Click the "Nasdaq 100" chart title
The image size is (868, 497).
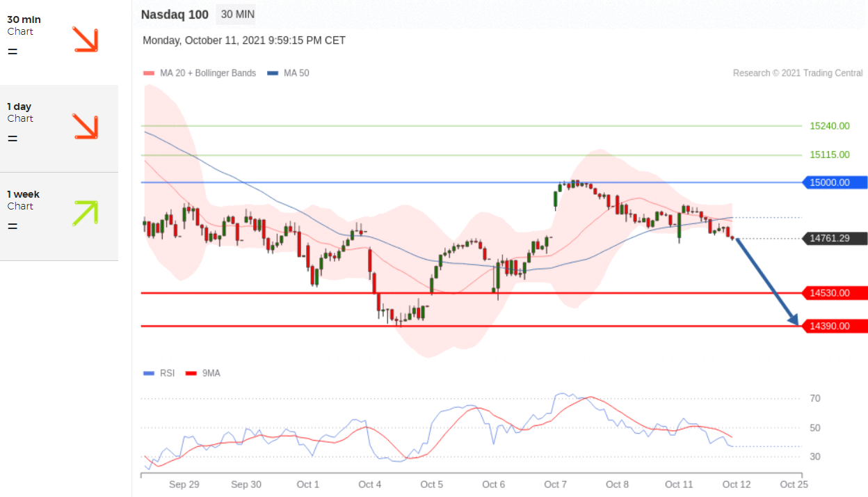[175, 14]
